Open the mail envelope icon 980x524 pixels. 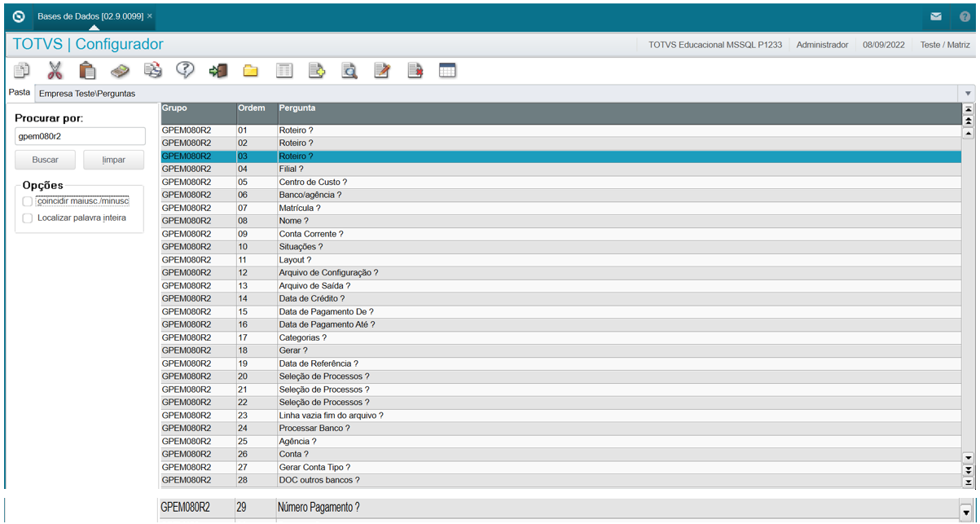click(936, 16)
